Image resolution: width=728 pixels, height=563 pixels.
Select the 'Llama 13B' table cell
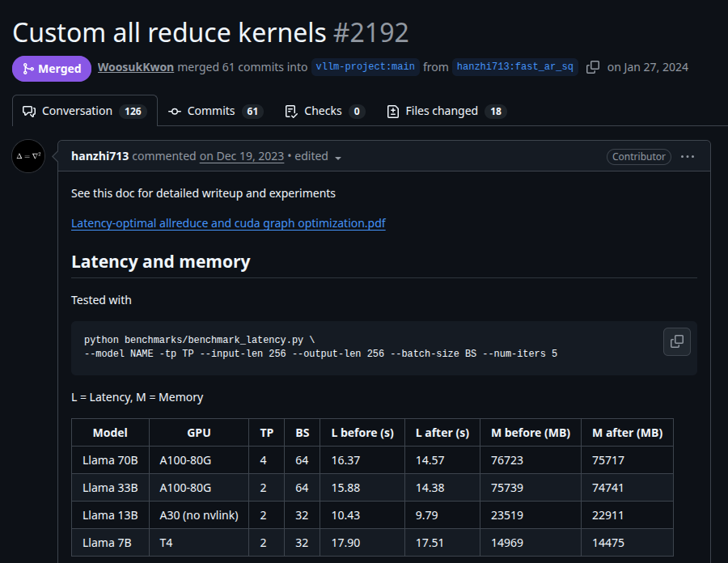coord(110,514)
